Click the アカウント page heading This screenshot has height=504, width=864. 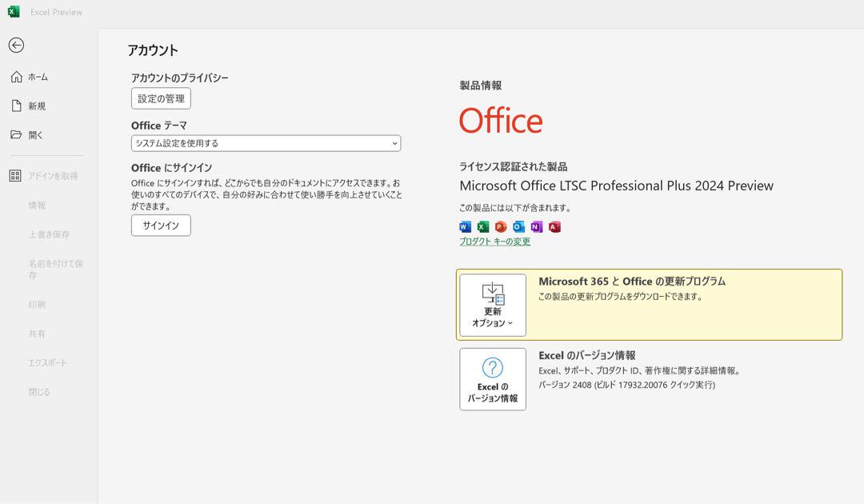(x=153, y=50)
